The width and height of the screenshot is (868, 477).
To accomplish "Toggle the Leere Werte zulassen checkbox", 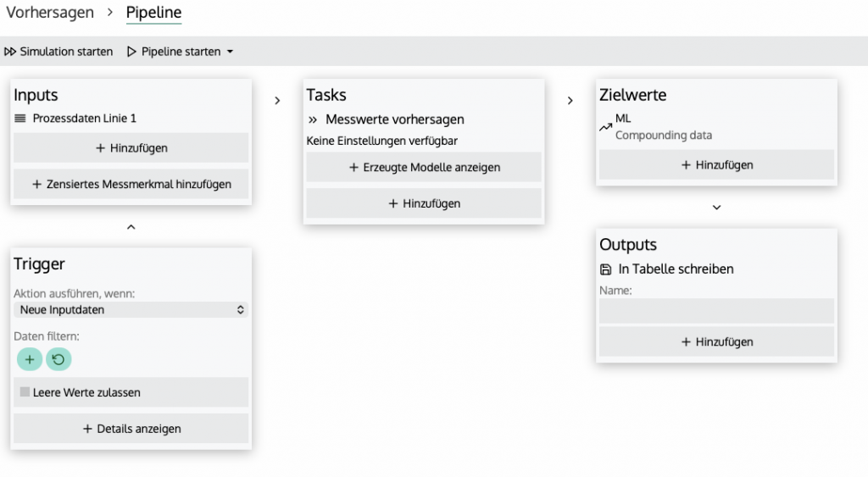I will 25,392.
